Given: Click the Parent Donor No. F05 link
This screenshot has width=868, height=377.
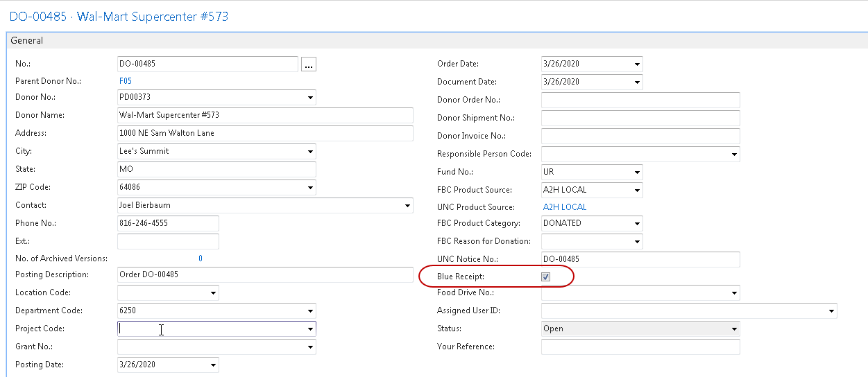Looking at the screenshot, I should 126,81.
